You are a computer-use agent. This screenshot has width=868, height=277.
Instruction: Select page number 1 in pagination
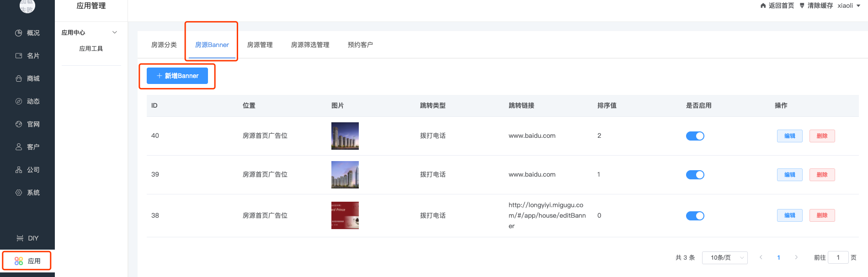[x=778, y=257]
